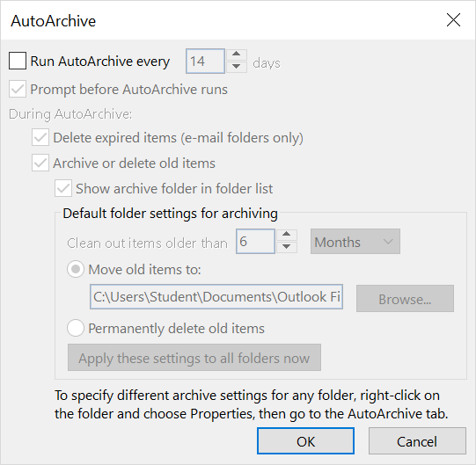Click the down arrow of the item age spinner
The height and width of the screenshot is (465, 476).
pos(286,247)
